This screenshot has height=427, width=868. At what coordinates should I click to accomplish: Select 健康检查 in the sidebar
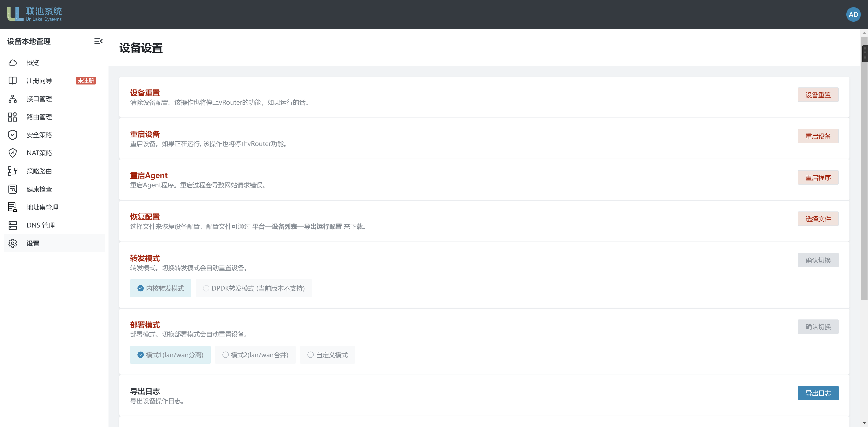coord(54,189)
